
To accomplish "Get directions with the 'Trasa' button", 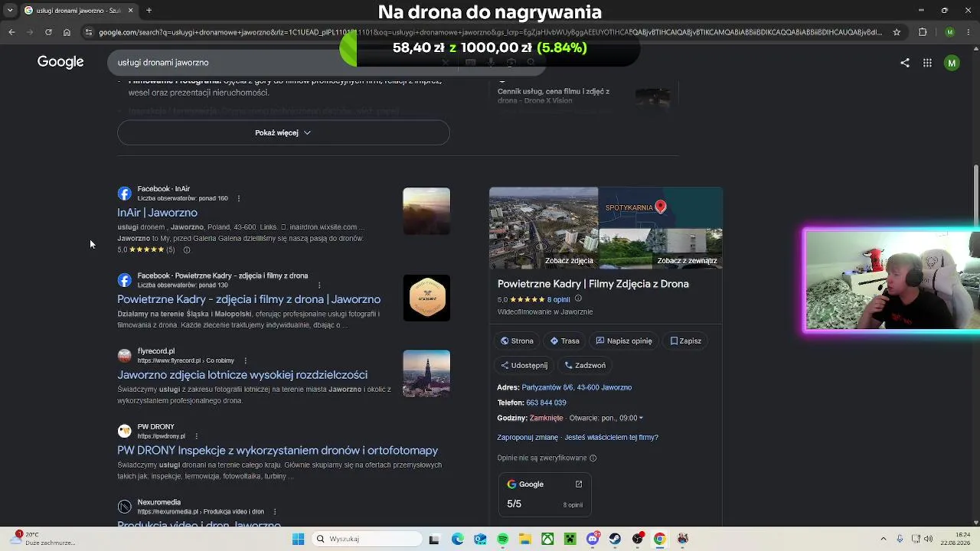I will click(564, 341).
